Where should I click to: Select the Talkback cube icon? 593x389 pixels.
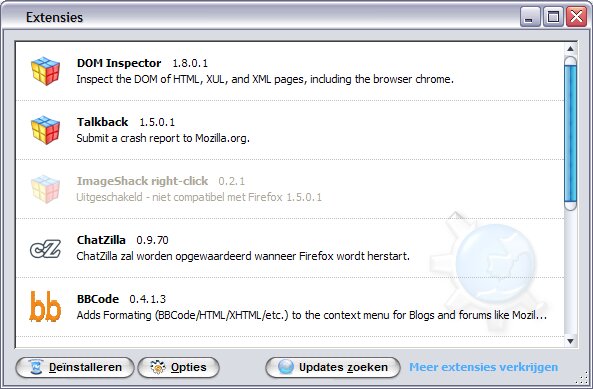click(45, 130)
